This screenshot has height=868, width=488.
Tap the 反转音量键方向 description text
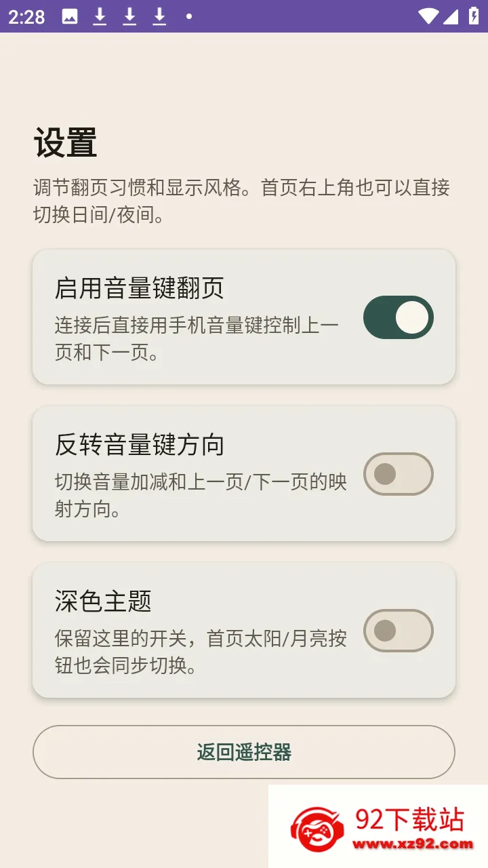(x=201, y=495)
